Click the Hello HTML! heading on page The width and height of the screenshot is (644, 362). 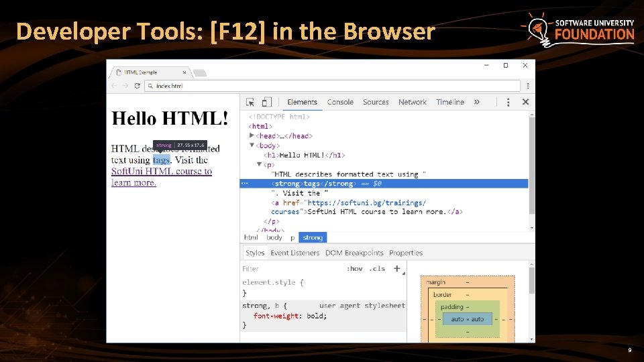tap(170, 118)
